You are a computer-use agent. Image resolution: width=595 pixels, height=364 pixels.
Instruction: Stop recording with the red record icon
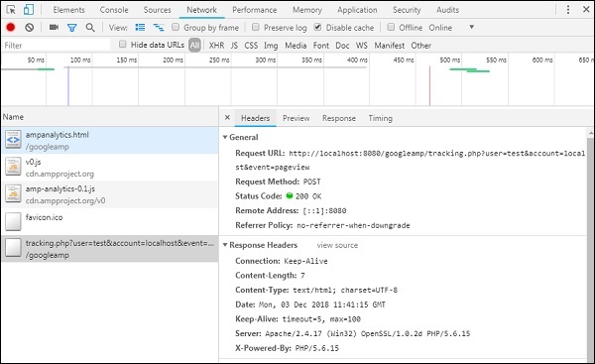click(11, 28)
